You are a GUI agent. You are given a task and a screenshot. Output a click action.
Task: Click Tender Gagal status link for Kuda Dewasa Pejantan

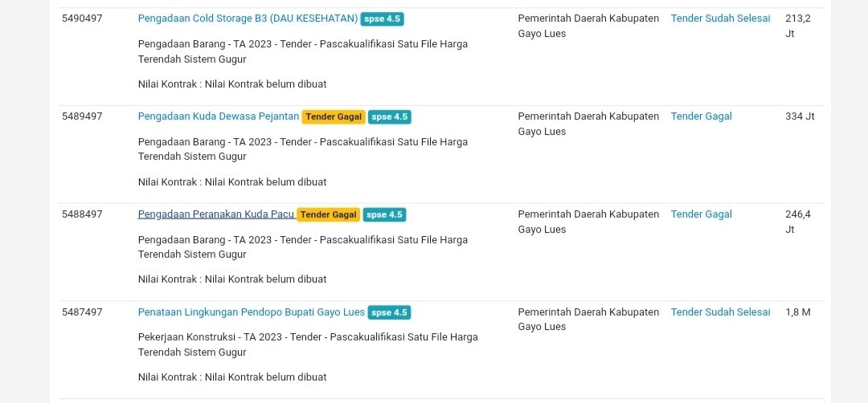(x=701, y=116)
